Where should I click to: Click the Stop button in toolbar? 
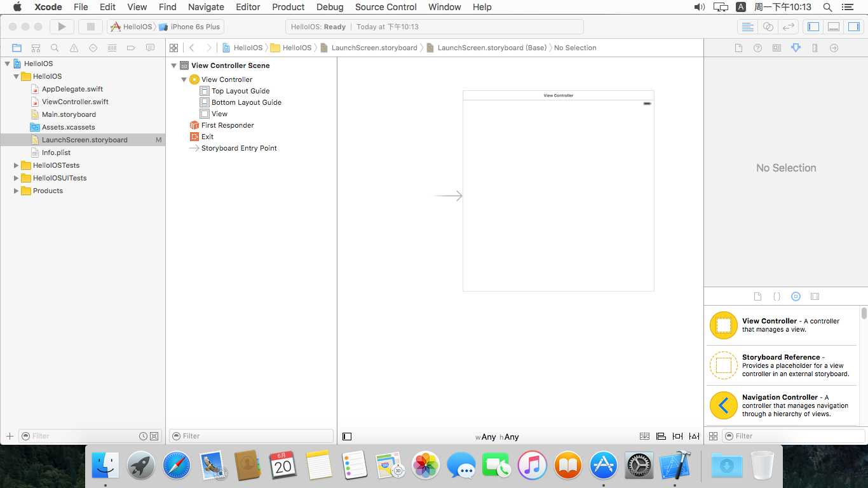(x=90, y=27)
